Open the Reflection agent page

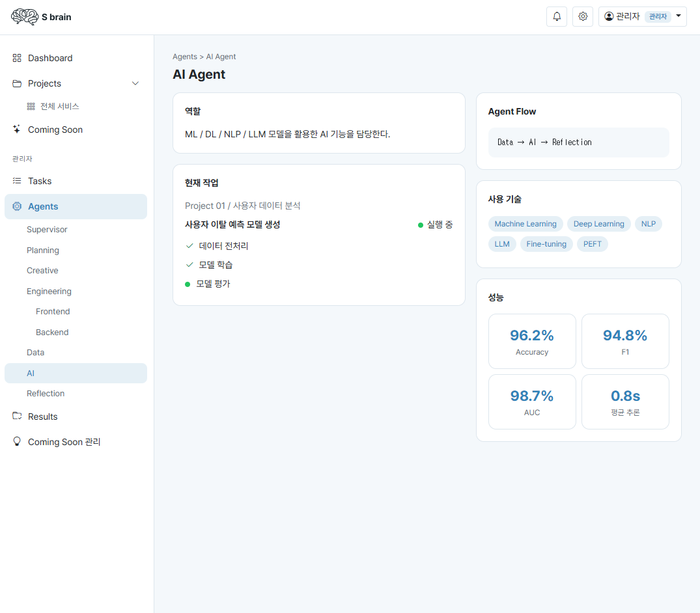point(46,394)
